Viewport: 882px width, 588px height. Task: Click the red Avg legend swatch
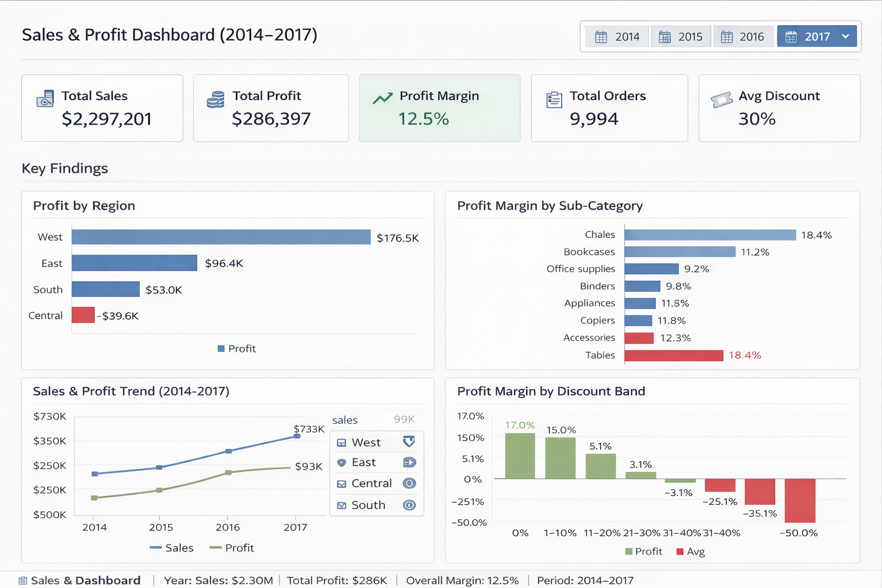[680, 552]
